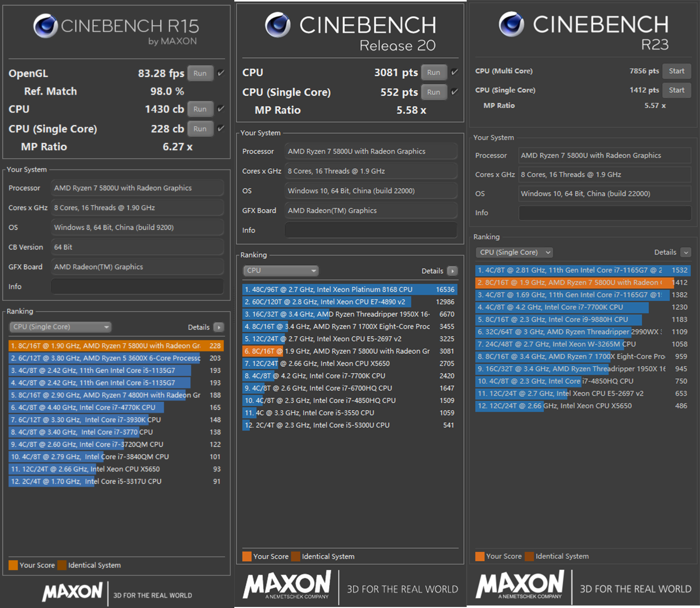Open the R20 CPU ranking dropdown
700x608 pixels.
coord(281,271)
